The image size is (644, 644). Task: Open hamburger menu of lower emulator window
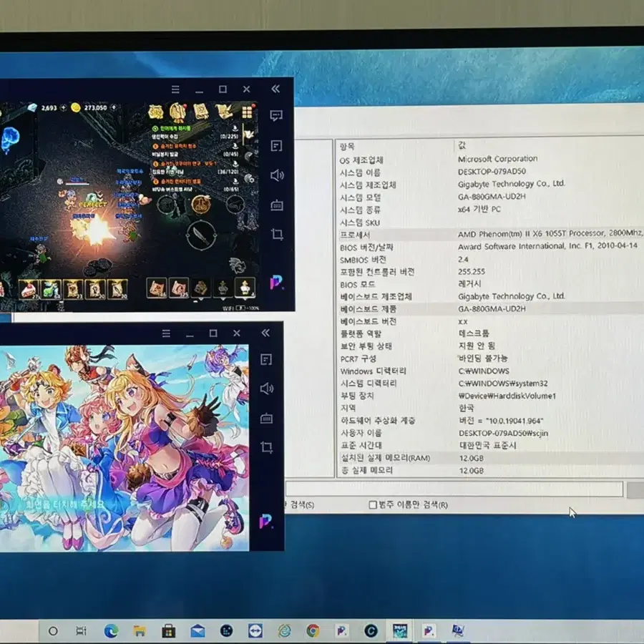tap(166, 333)
